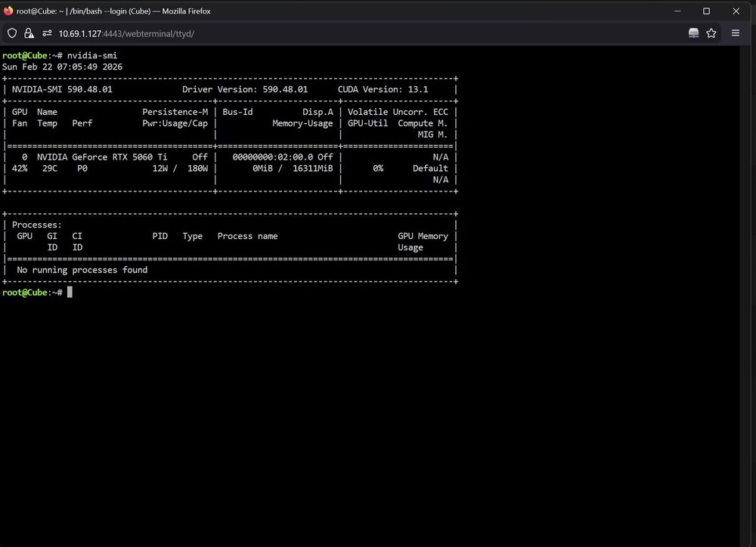The image size is (756, 547).
Task: Click the 'nvidia-smi' command text
Action: (x=92, y=55)
